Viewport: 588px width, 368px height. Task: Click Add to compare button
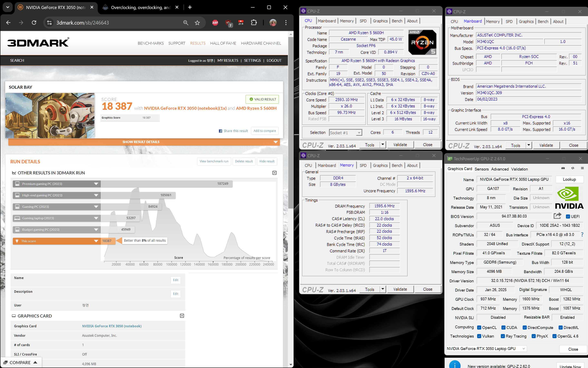265,131
